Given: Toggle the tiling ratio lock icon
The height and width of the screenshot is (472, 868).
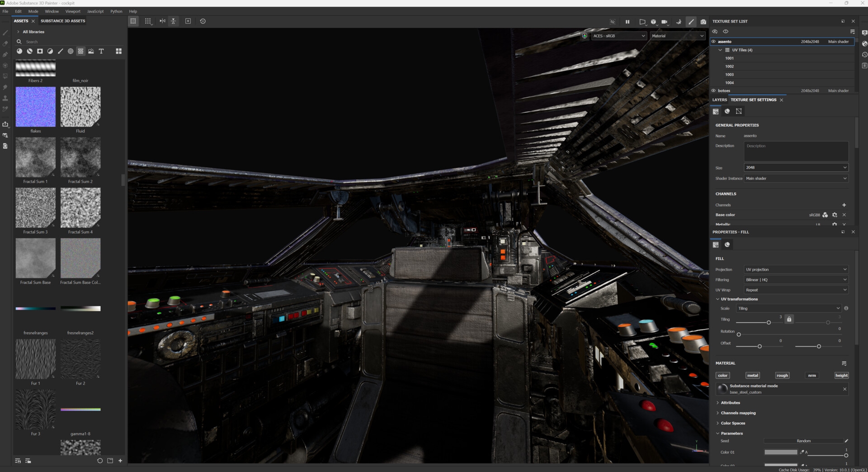Looking at the screenshot, I should coord(789,319).
